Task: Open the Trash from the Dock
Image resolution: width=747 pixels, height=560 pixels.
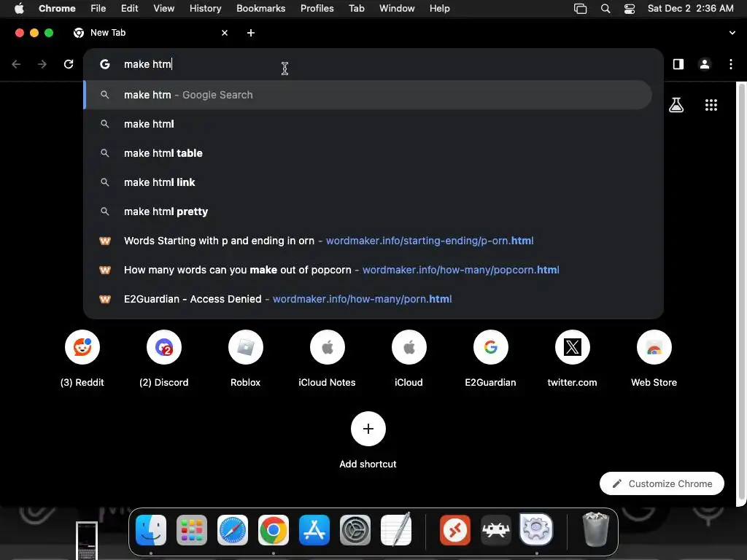Action: click(x=595, y=529)
